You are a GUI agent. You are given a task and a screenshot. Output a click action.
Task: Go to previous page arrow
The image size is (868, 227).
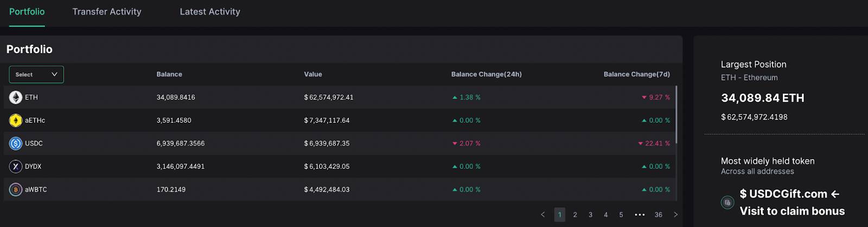pos(542,215)
